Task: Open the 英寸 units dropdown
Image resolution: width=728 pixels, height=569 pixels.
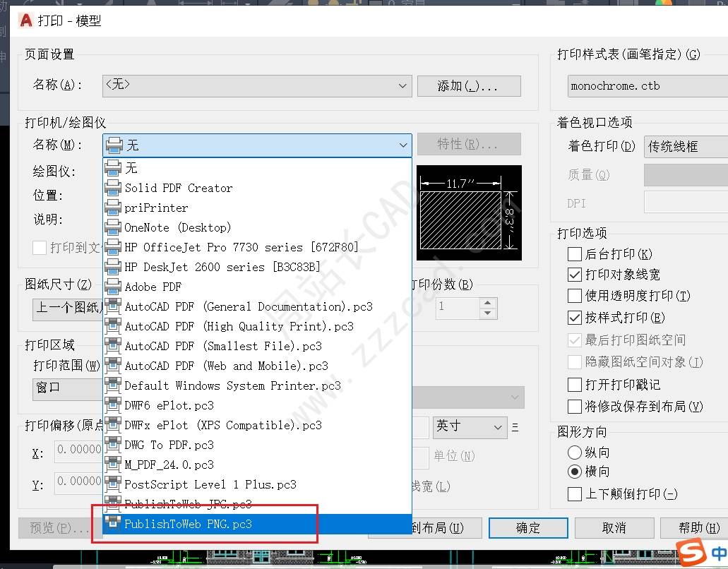Action: pos(470,426)
